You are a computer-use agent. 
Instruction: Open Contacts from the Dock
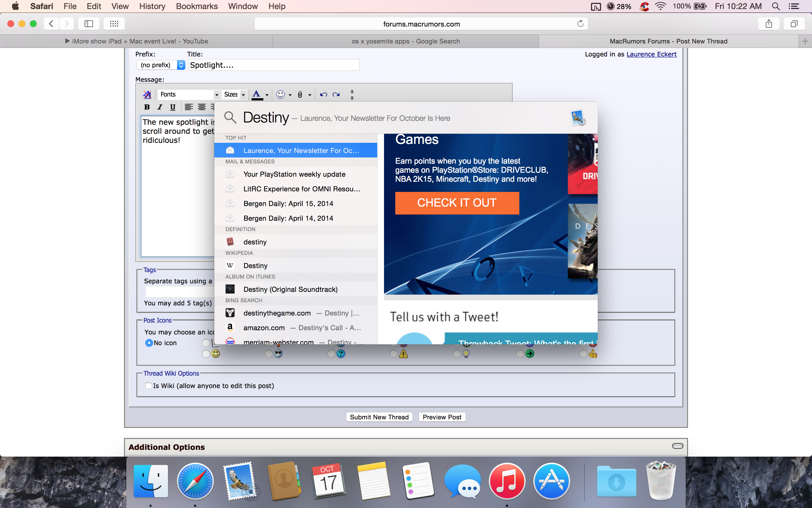284,481
